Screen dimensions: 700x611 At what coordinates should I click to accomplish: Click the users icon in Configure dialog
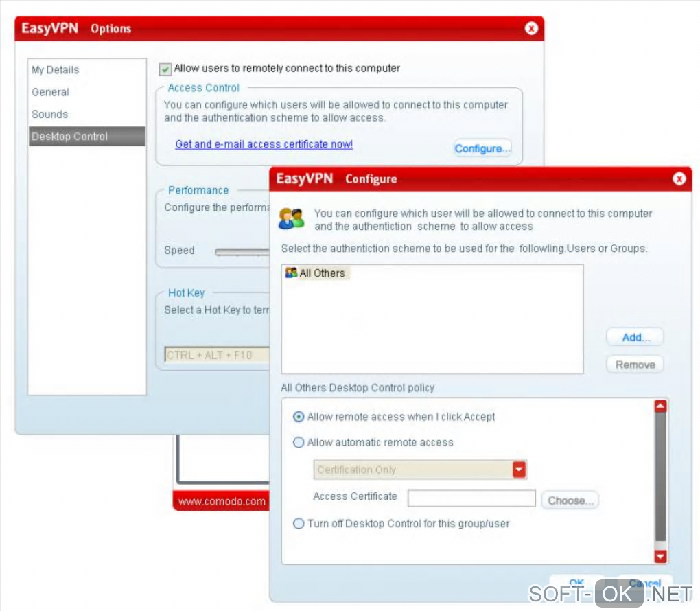tap(291, 219)
